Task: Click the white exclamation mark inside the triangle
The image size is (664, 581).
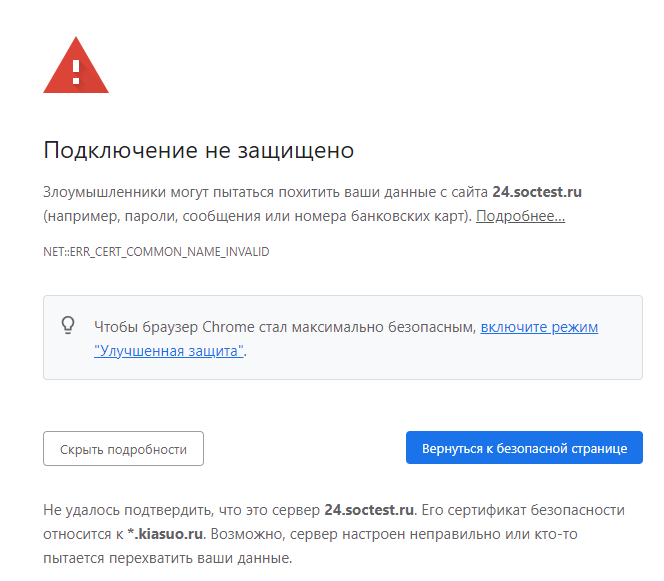Action: click(76, 72)
